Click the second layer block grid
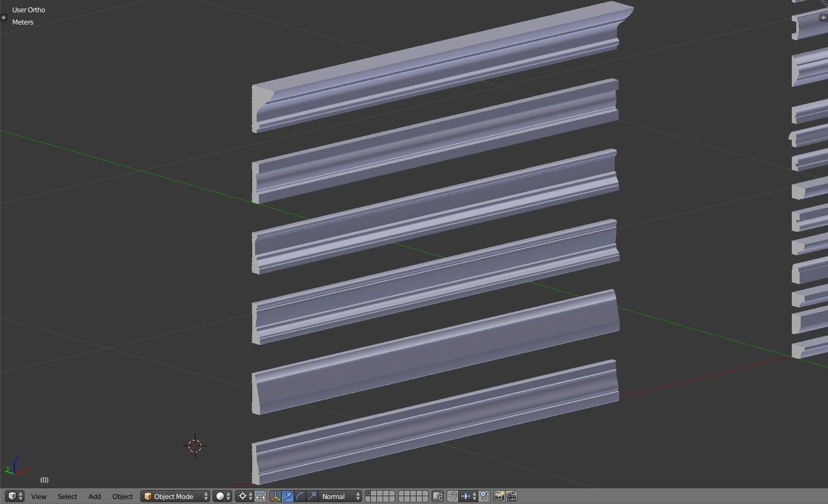 [413, 496]
